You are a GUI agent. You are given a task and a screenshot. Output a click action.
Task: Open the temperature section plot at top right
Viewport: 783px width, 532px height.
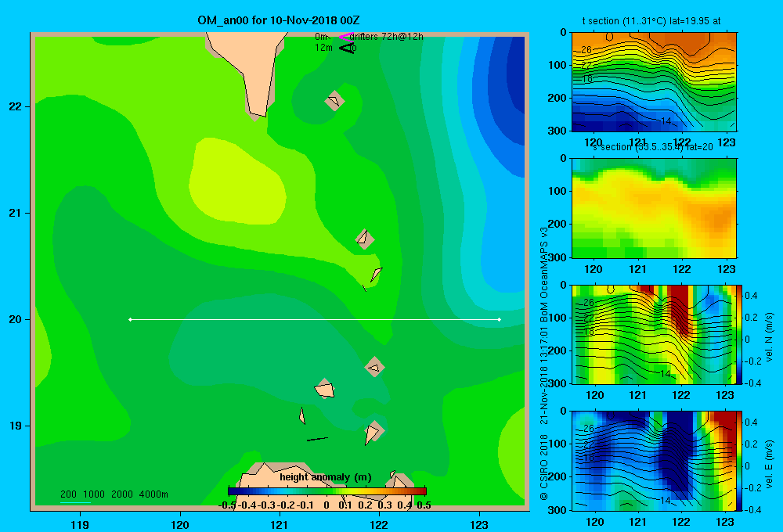click(654, 82)
